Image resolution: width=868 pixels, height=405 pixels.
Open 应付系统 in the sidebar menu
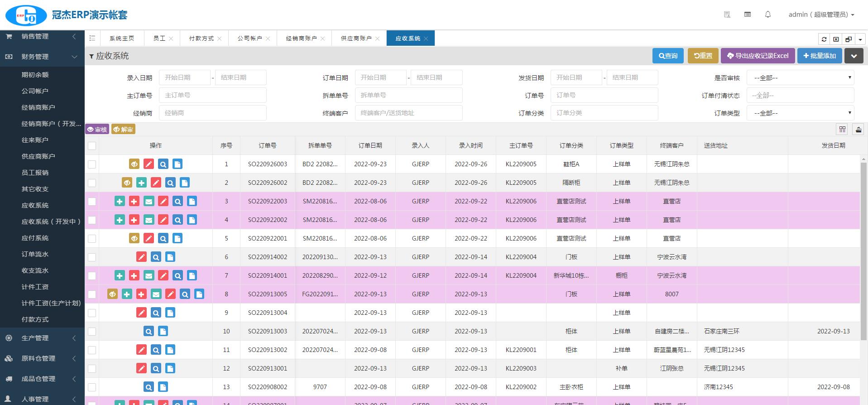coord(35,238)
